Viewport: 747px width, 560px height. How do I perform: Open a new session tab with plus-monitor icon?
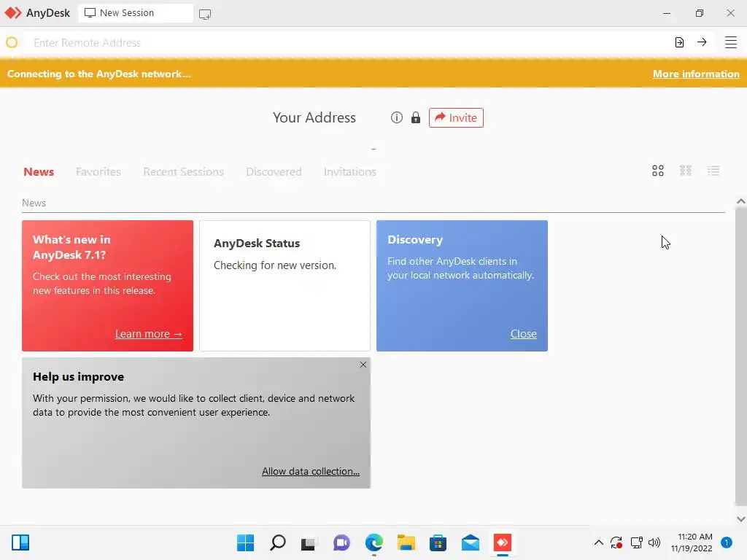click(x=205, y=15)
